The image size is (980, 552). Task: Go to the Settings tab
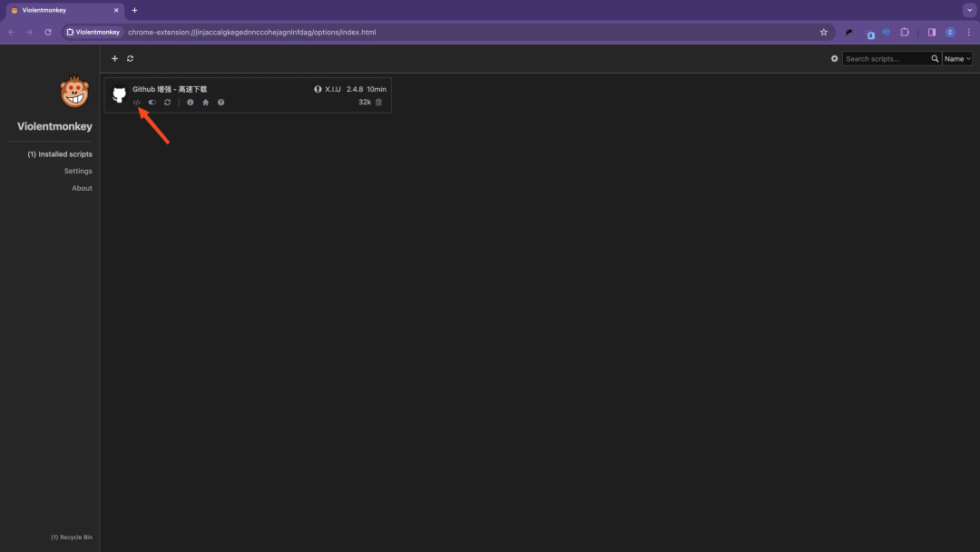78,172
